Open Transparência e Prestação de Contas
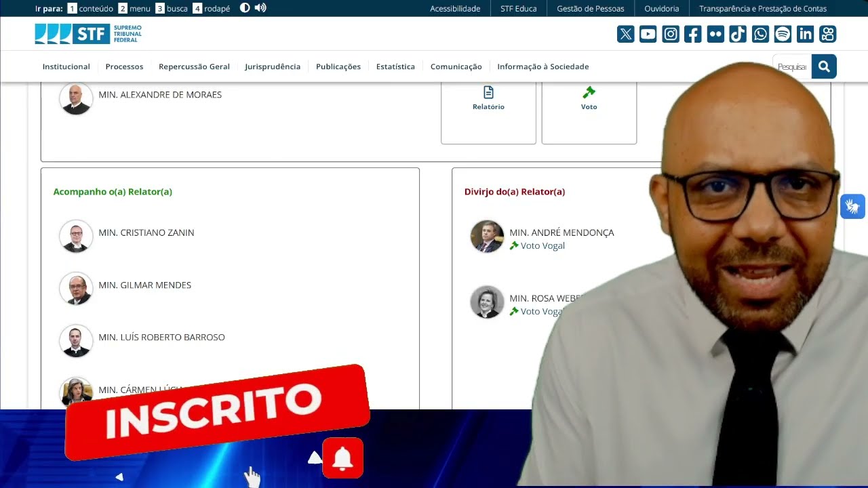Image resolution: width=868 pixels, height=488 pixels. pos(763,9)
